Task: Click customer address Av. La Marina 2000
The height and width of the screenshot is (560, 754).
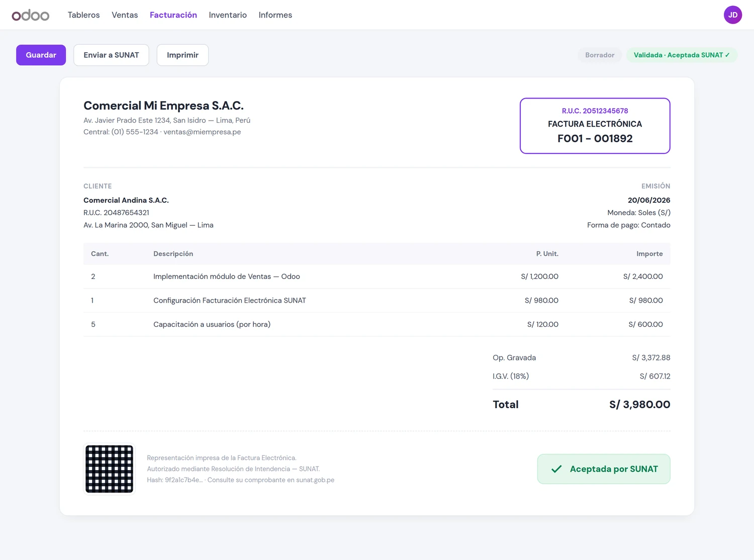Action: click(x=148, y=225)
